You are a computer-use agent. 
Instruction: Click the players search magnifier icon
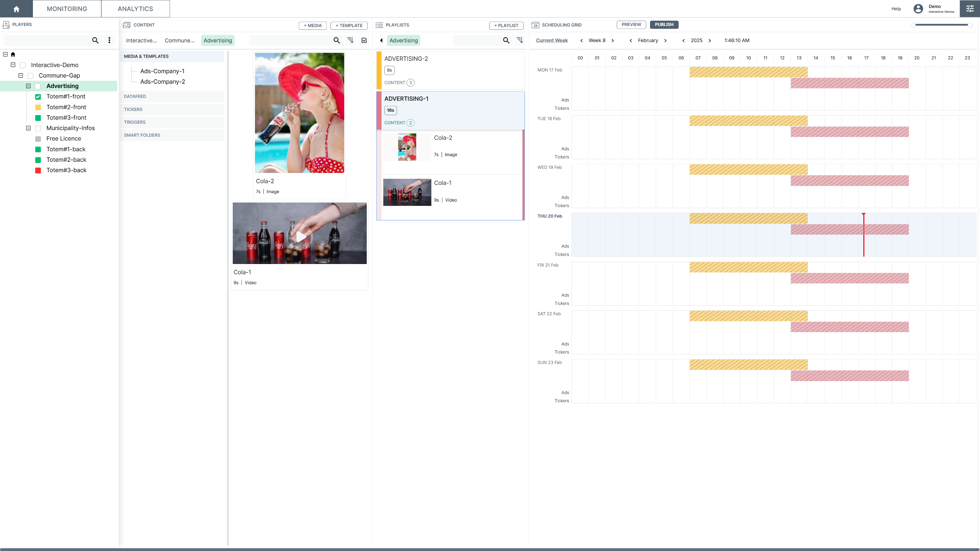(x=95, y=40)
